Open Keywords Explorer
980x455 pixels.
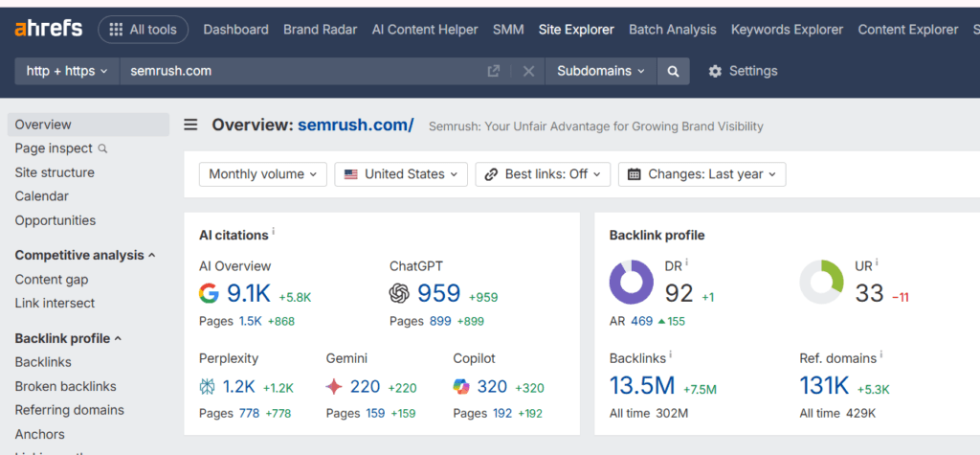pos(787,30)
